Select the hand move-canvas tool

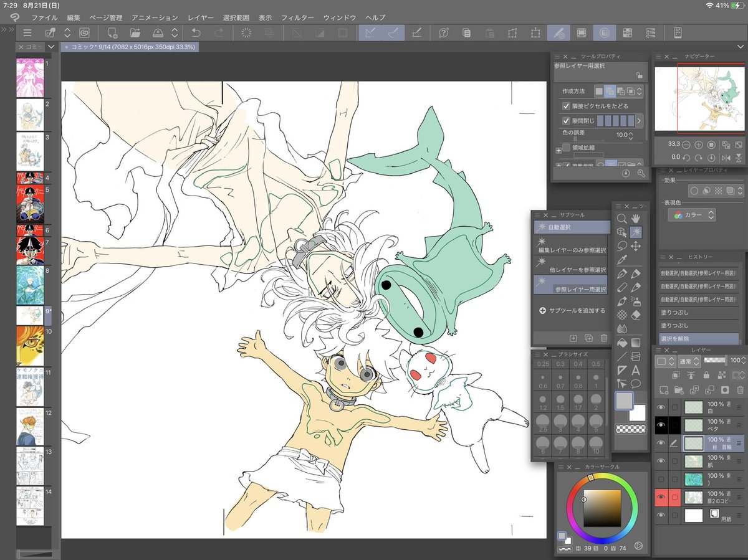tap(636, 219)
